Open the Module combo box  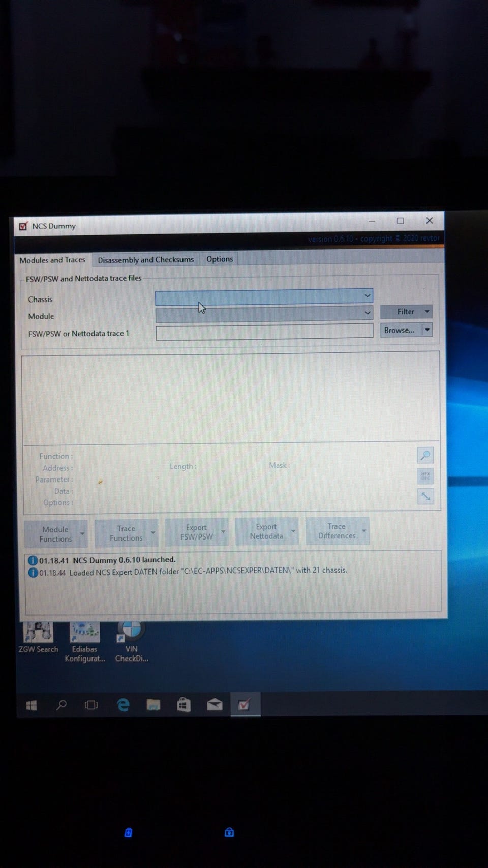264,313
